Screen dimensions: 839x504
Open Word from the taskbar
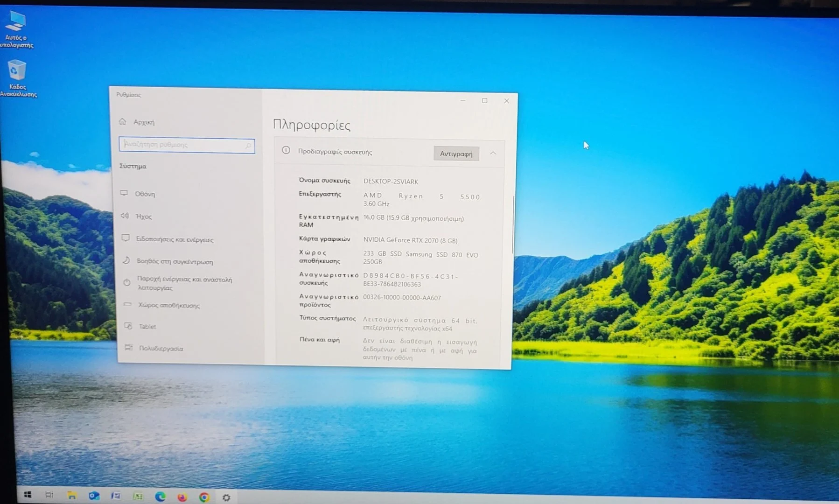tap(116, 496)
